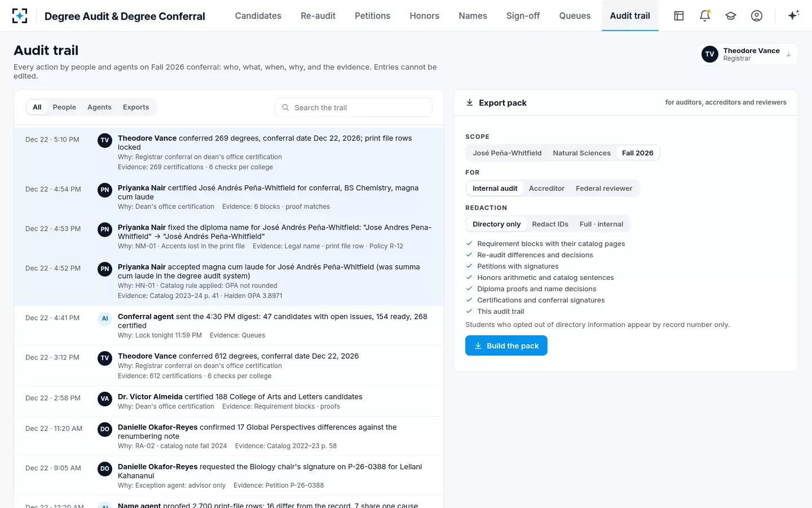This screenshot has width=812, height=508.
Task: Open the user account circle icon
Action: 757,16
